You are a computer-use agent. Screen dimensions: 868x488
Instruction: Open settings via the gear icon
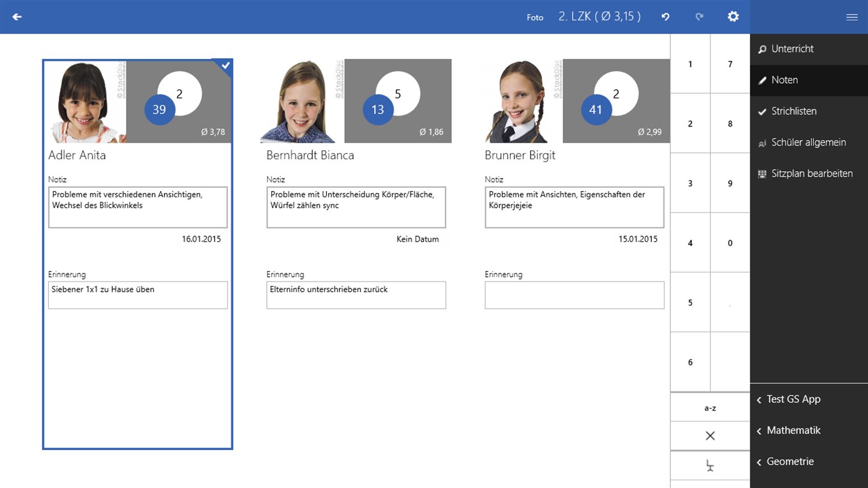pyautogui.click(x=733, y=17)
